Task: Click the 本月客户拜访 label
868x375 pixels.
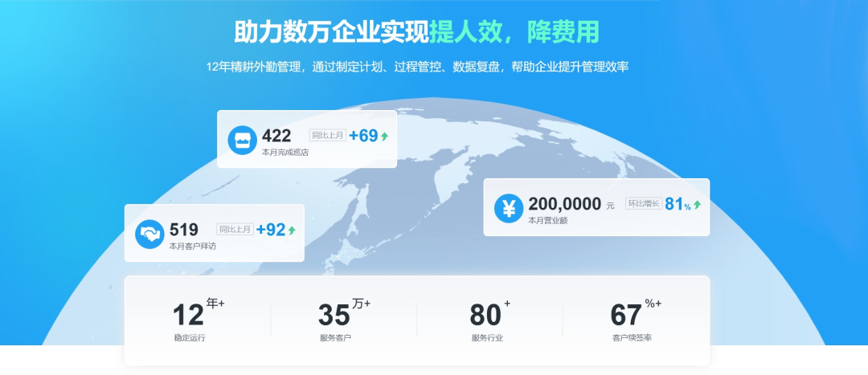Action: click(192, 246)
